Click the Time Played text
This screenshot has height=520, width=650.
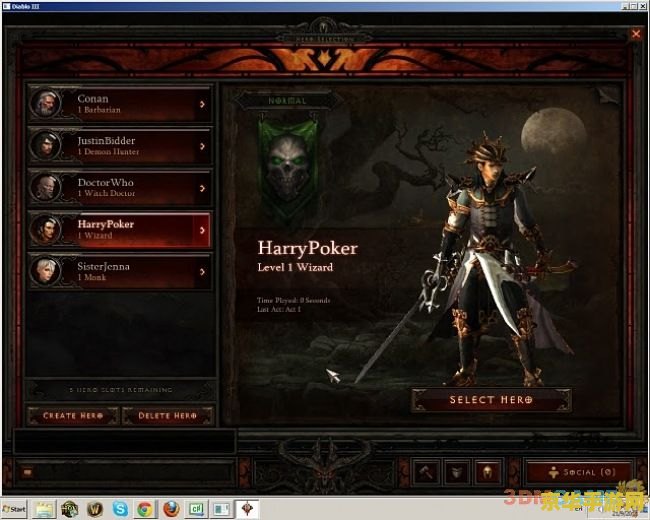(293, 300)
